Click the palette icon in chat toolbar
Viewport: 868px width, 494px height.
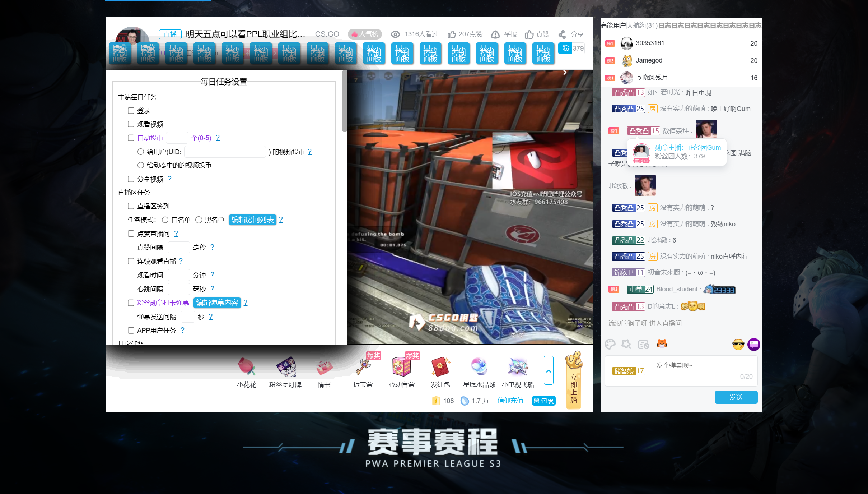click(x=610, y=344)
